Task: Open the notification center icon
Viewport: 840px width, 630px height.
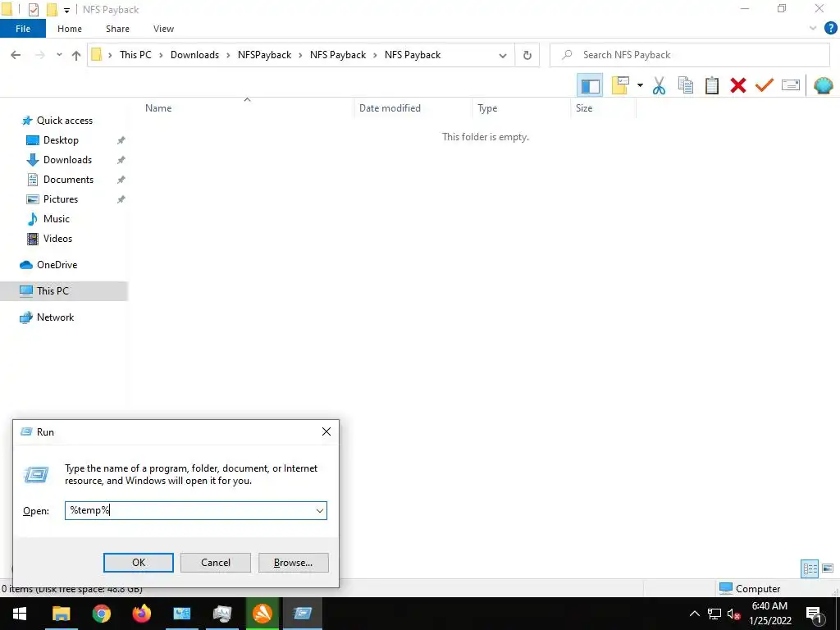Action: point(814,614)
